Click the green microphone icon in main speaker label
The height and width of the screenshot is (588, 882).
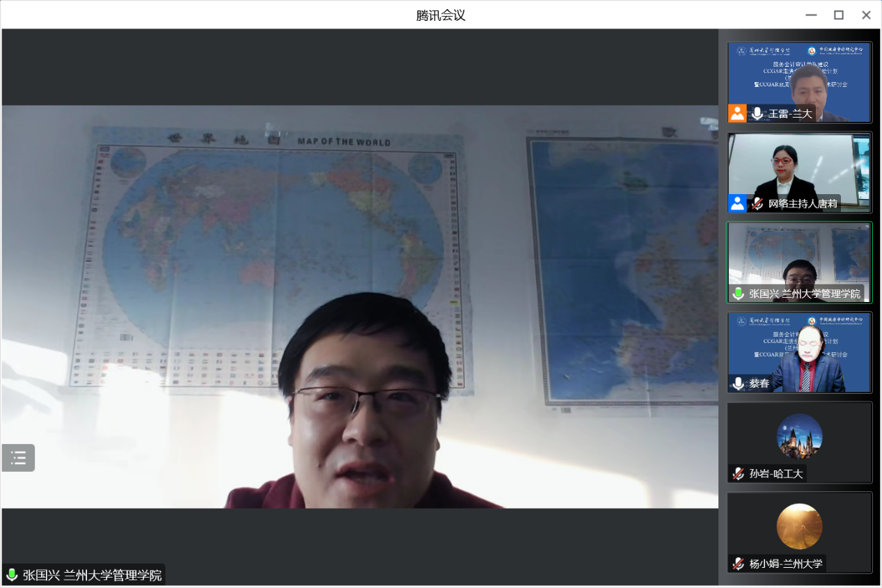point(12,575)
